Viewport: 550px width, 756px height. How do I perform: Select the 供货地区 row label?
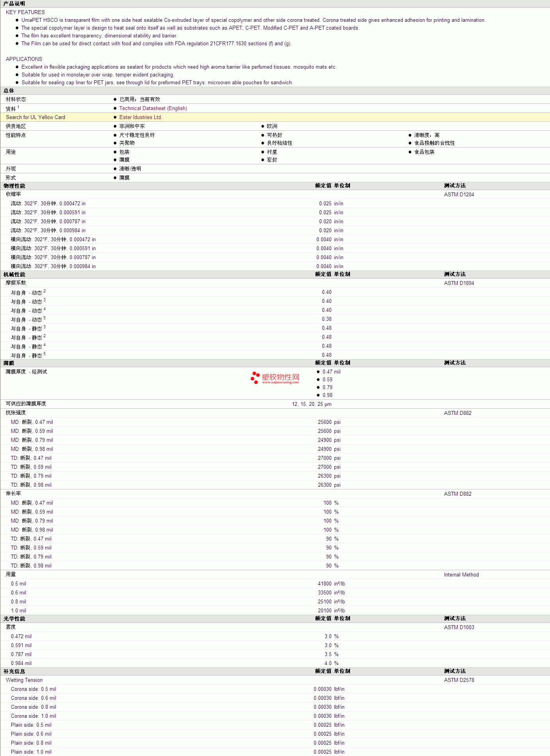tap(16, 126)
